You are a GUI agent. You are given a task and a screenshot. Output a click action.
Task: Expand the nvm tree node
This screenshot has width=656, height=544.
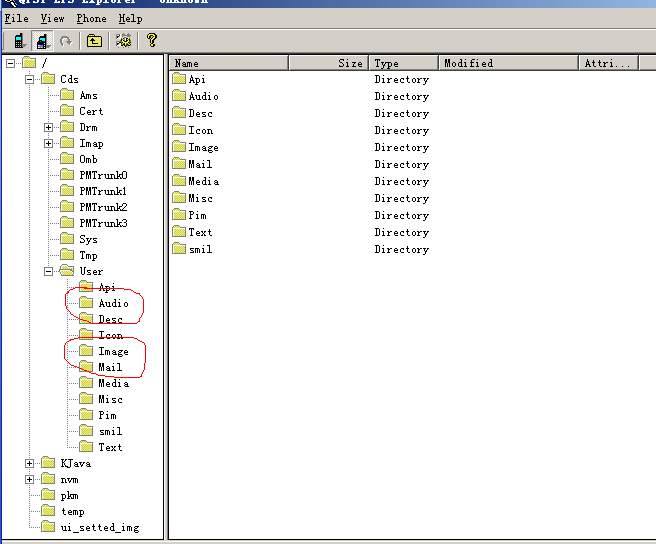(29, 480)
